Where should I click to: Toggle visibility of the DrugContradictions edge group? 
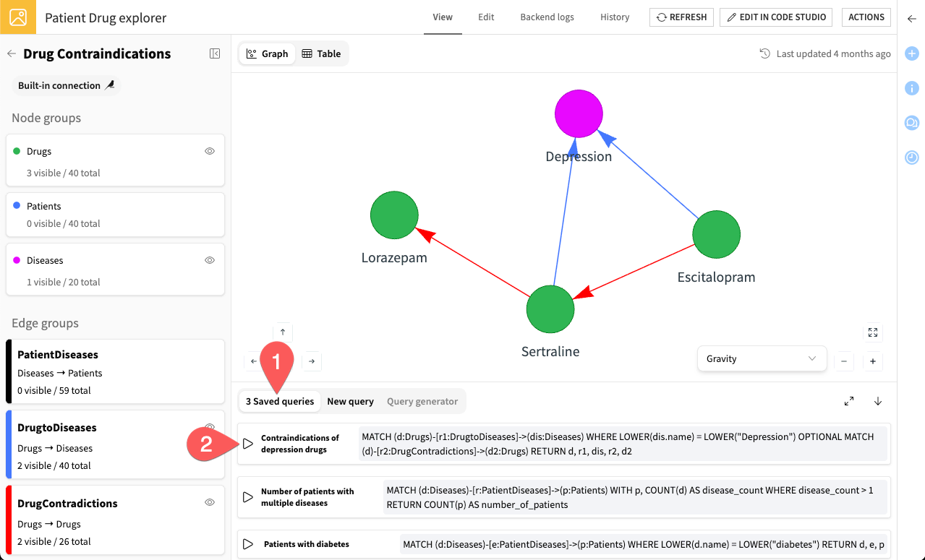209,501
